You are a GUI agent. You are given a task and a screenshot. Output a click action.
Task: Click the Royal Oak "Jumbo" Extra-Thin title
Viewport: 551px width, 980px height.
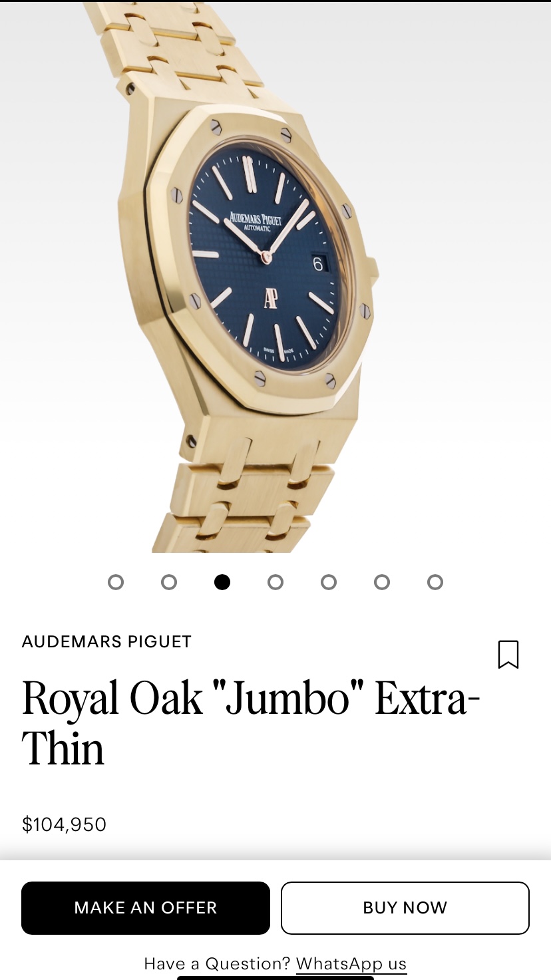251,723
